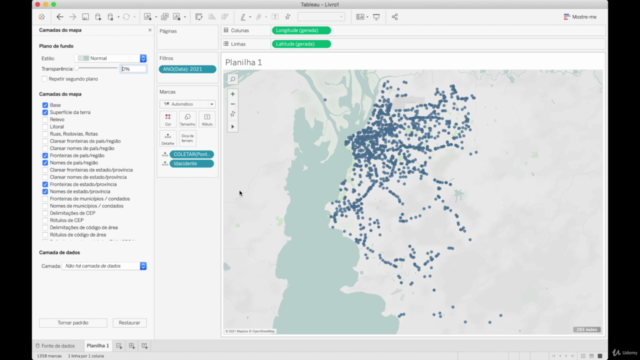Click the Longitude (gerada) columns pill
Image resolution: width=640 pixels, height=360 pixels.
coord(301,30)
